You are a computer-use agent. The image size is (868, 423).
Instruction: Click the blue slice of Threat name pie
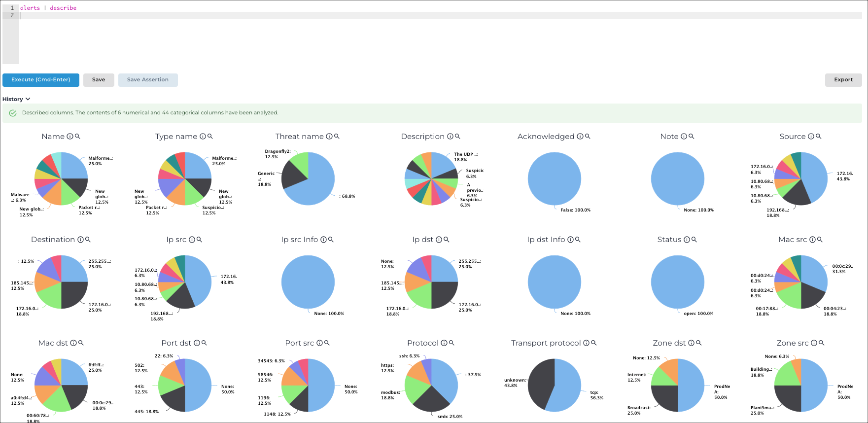point(315,185)
